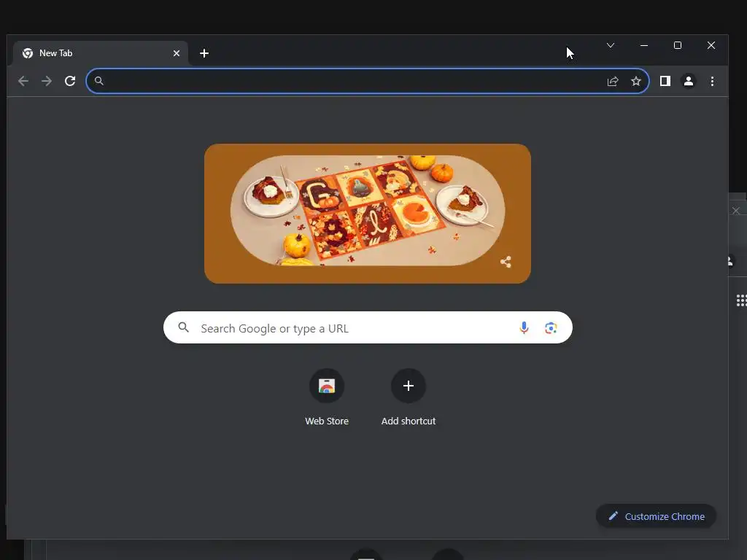The width and height of the screenshot is (747, 560).
Task: Open the Chrome side panel
Action: [x=665, y=82]
